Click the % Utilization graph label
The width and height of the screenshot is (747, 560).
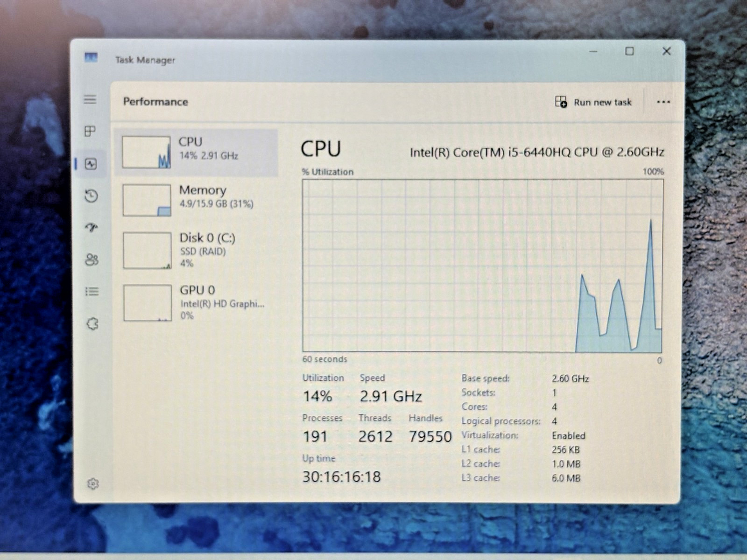point(328,172)
